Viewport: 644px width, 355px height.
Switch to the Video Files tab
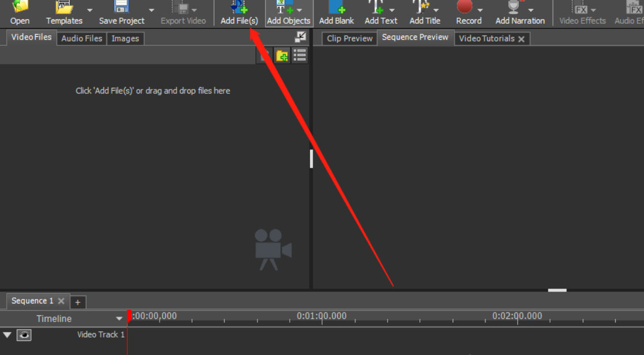point(32,37)
